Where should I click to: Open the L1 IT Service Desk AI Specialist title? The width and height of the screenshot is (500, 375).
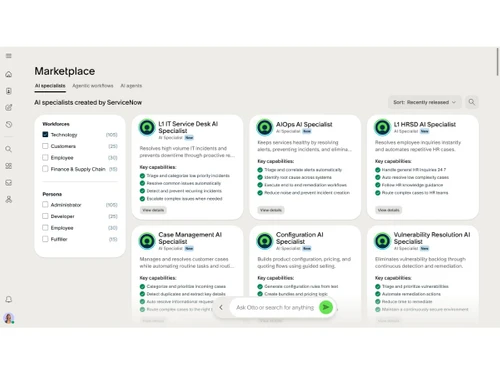tap(188, 127)
